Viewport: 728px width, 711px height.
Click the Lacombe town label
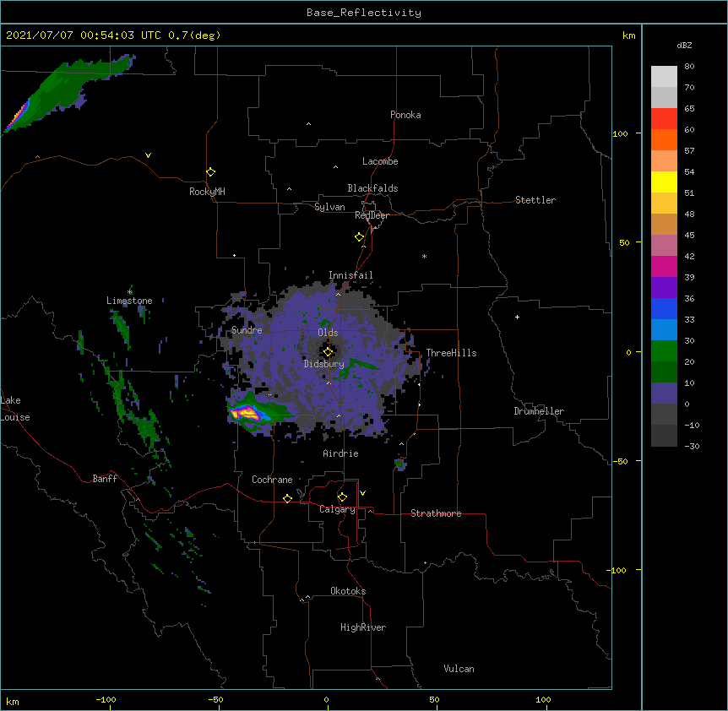(380, 161)
